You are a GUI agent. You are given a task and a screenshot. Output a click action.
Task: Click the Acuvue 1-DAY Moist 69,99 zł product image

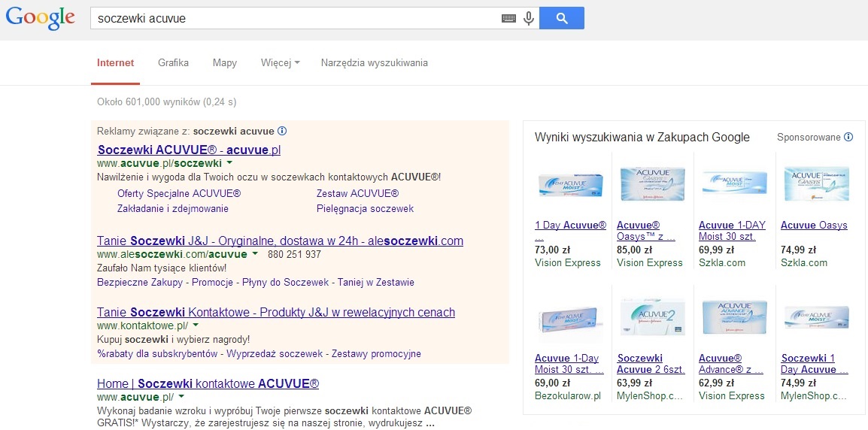(735, 183)
